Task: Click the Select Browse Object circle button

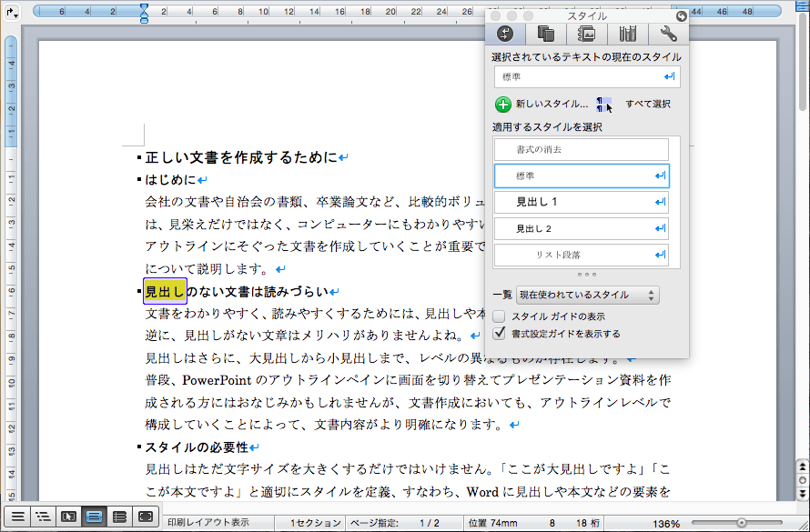Action: (x=802, y=480)
